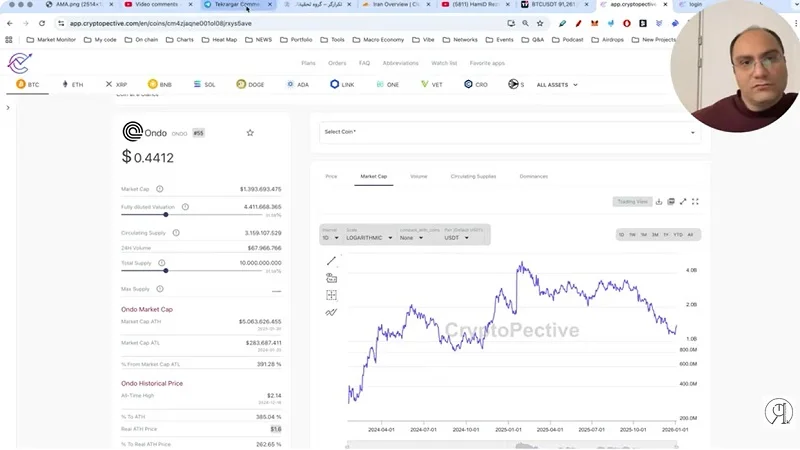Switch to the Dominances chart tab
Screen dimensions: 800x450
[x=533, y=176]
